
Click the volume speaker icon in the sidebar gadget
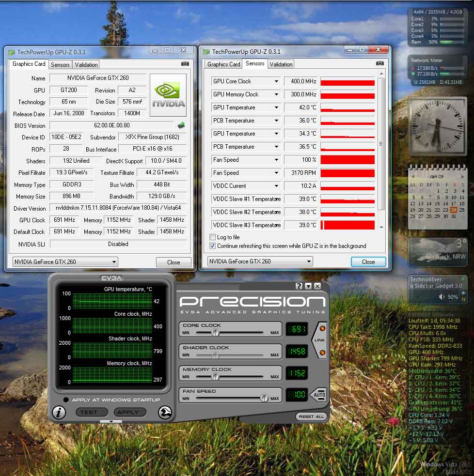click(442, 297)
